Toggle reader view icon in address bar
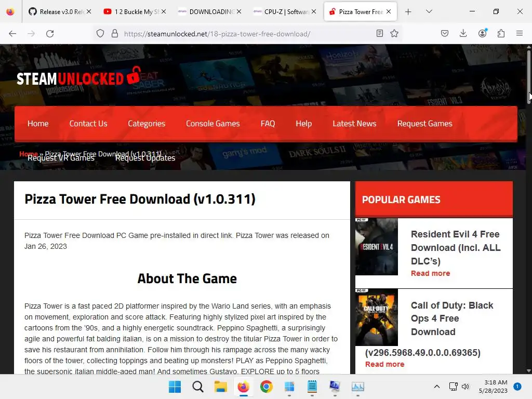532x399 pixels. [380, 33]
